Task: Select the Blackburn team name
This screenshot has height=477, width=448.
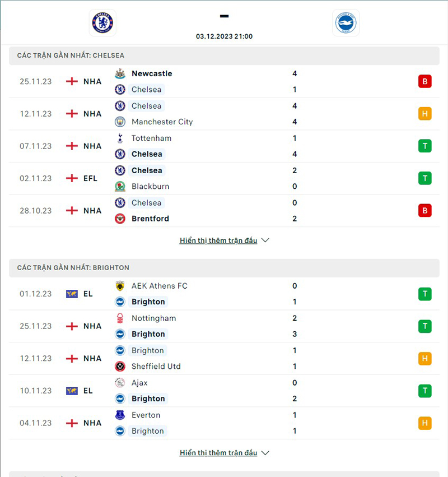Action: pos(150,186)
